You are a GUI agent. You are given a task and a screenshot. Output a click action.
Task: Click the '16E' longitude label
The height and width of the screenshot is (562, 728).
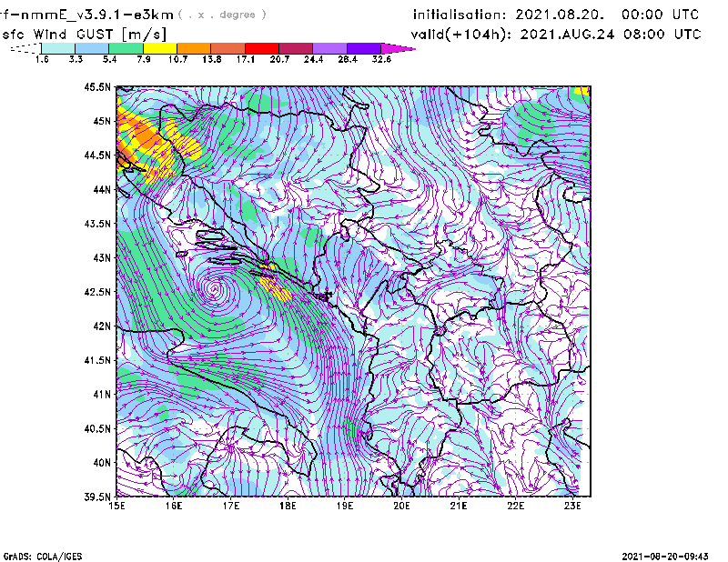pyautogui.click(x=174, y=506)
